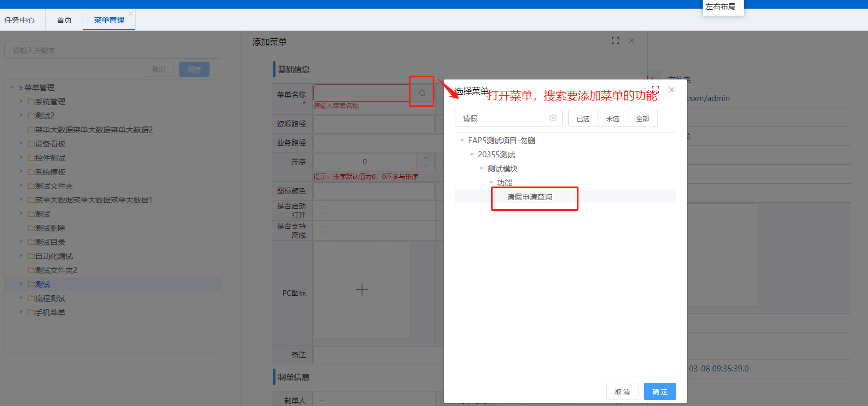Click the search icon beside 菜单名称 field
Screen dimensions: 868x406
tap(422, 93)
